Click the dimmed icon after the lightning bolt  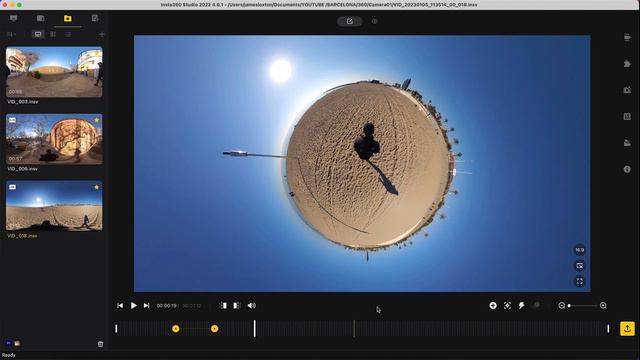point(536,305)
